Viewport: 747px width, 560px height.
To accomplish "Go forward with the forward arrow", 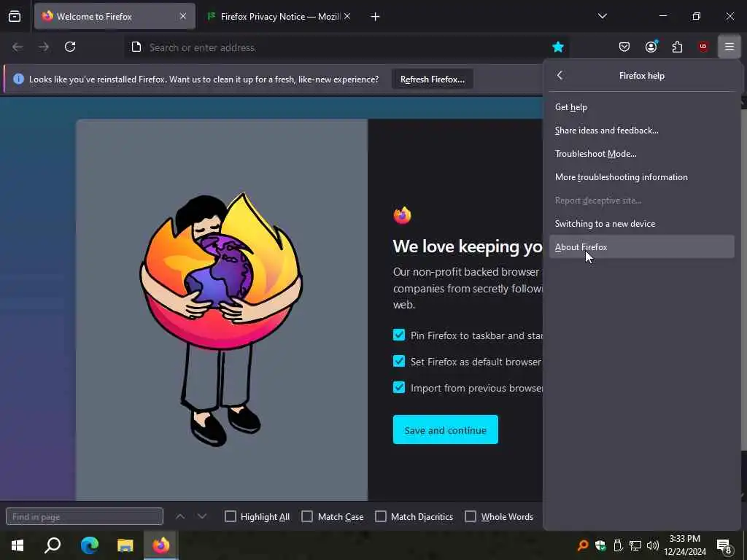I will tap(44, 47).
